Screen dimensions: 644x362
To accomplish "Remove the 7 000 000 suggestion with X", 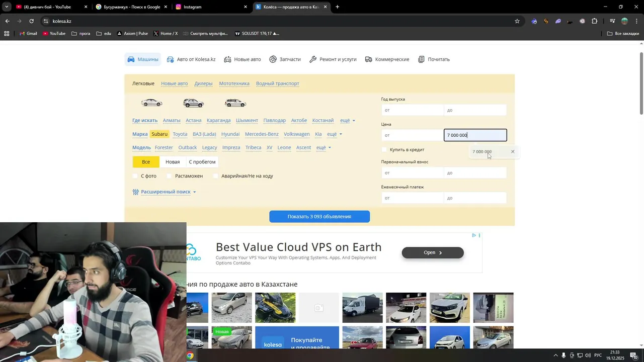I will pos(513,151).
